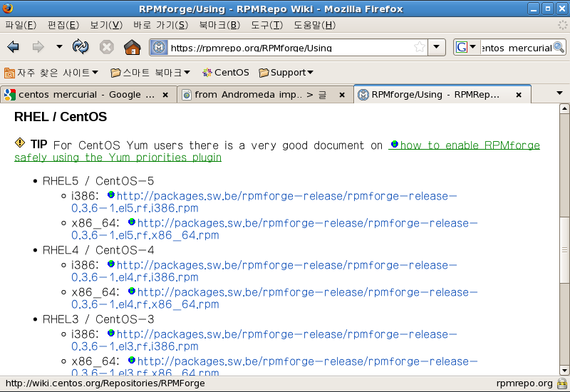Click the globe icon on RHEL3 x86_64 link
The width and height of the screenshot is (570, 392).
click(132, 360)
